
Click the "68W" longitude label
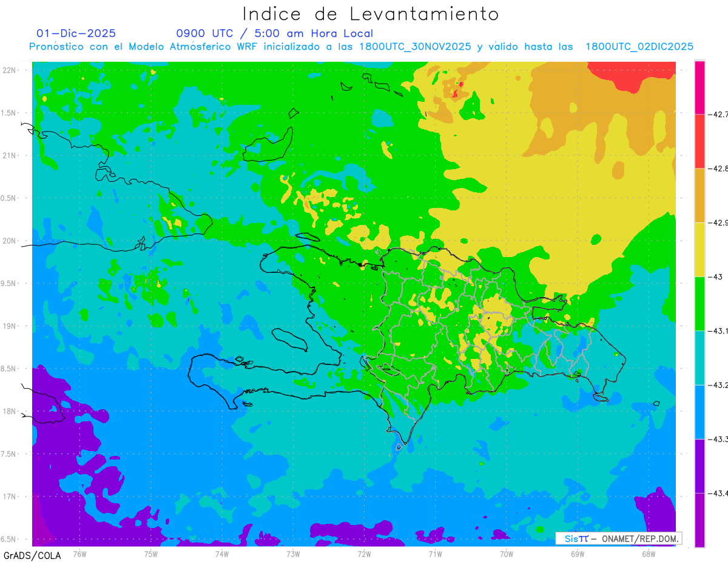(648, 553)
